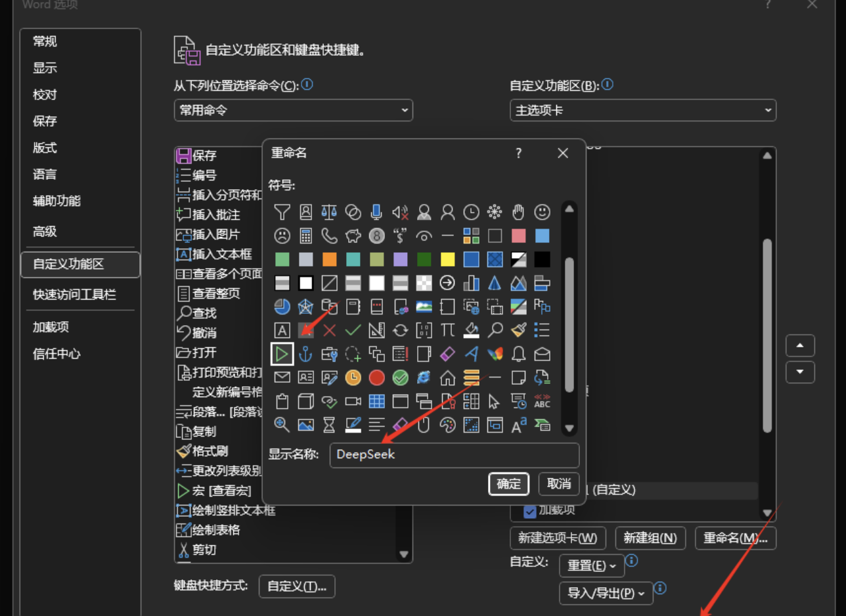846x616 pixels.
Task: Select the green play triangle symbol
Action: (282, 354)
